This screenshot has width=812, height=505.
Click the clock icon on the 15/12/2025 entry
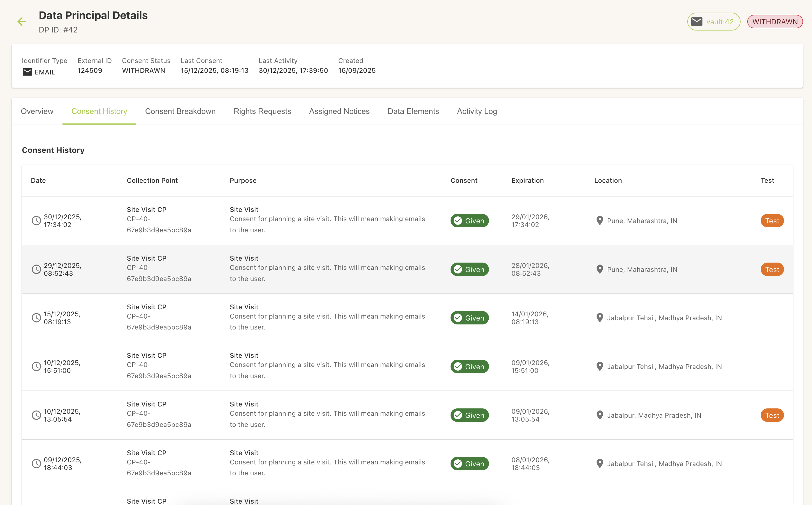(x=36, y=318)
